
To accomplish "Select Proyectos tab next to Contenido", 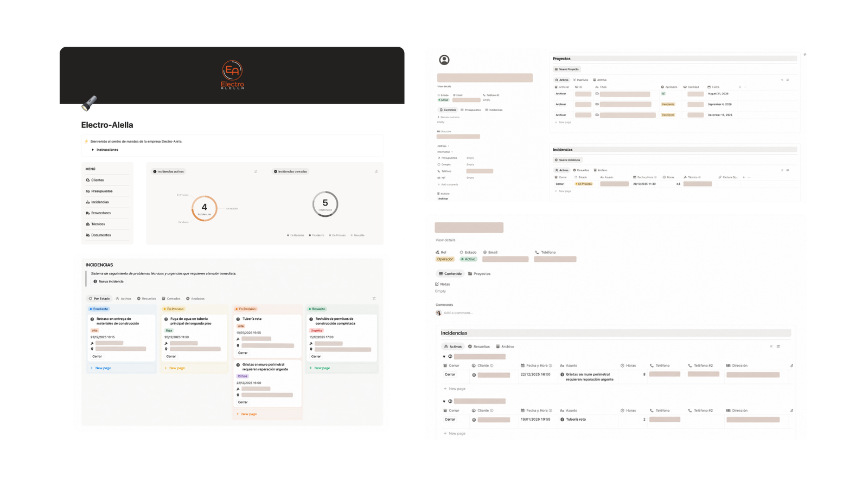I will click(x=479, y=274).
